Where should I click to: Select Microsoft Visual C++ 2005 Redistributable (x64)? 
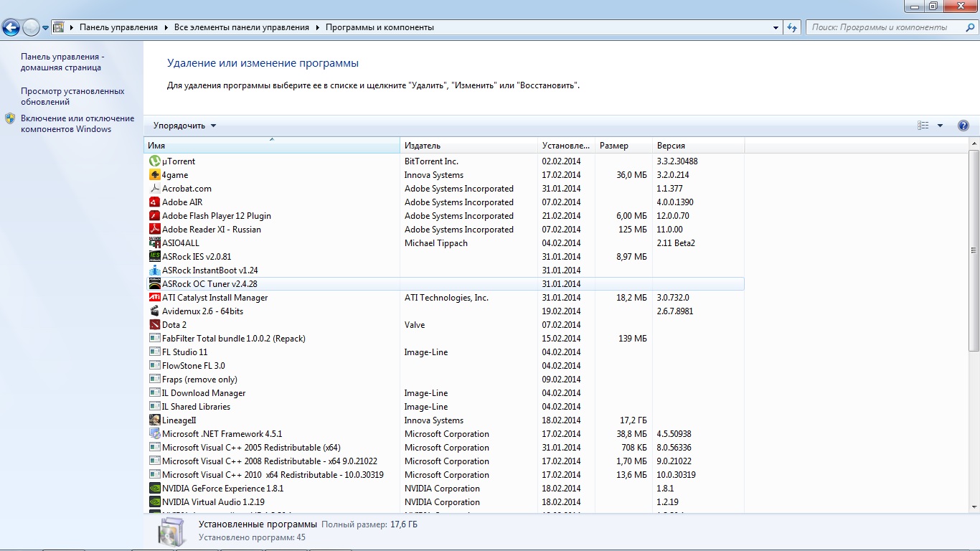[444, 448]
